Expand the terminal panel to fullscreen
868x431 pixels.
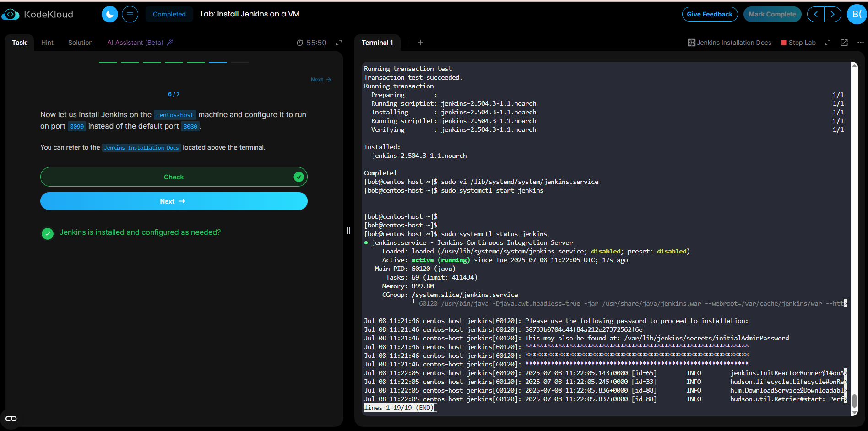(x=828, y=43)
